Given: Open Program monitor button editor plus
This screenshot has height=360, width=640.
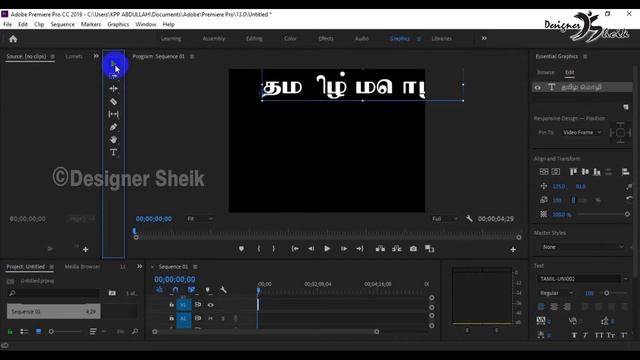Looking at the screenshot, I should (x=513, y=249).
